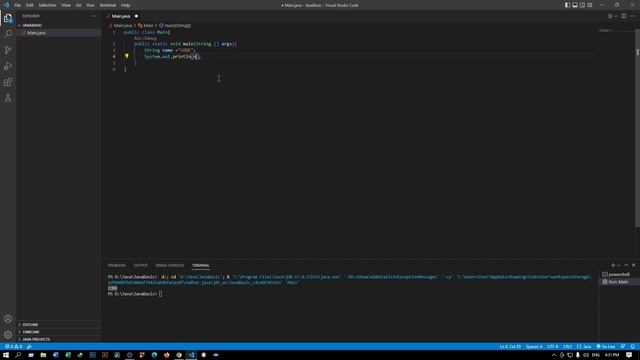Click the UTF-8 encoding status item
Screen dimensions: 640x360
pos(552,347)
